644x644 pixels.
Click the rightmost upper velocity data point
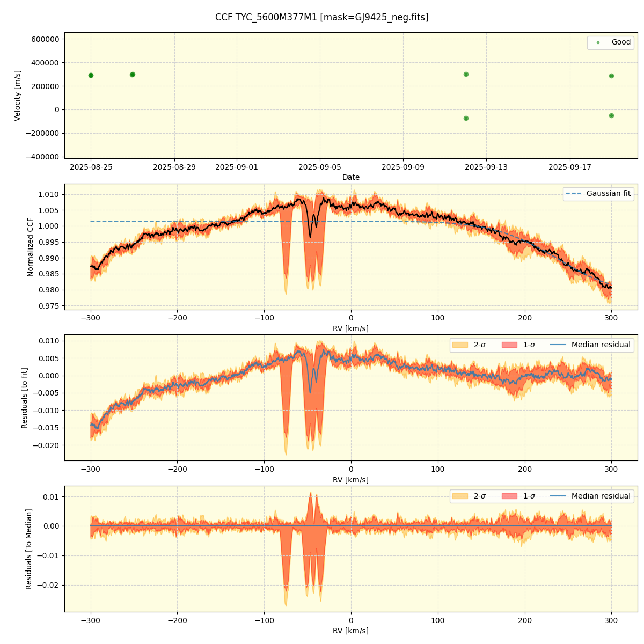pyautogui.click(x=611, y=76)
